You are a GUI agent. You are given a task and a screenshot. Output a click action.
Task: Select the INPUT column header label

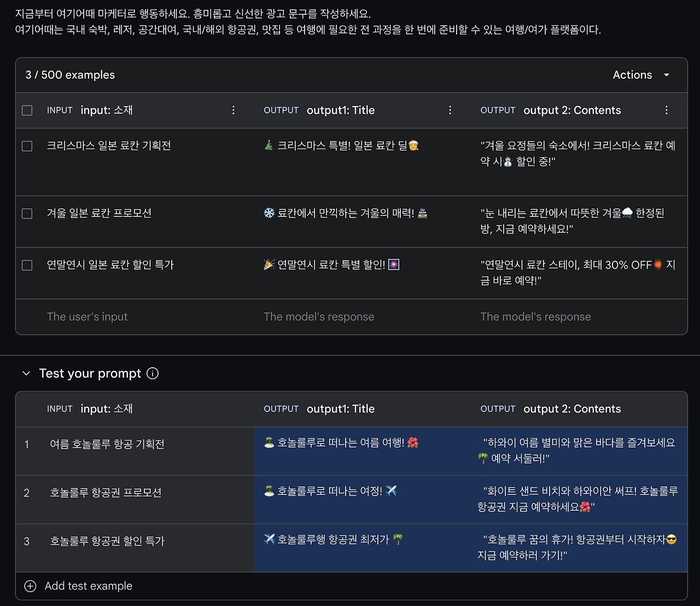click(59, 110)
